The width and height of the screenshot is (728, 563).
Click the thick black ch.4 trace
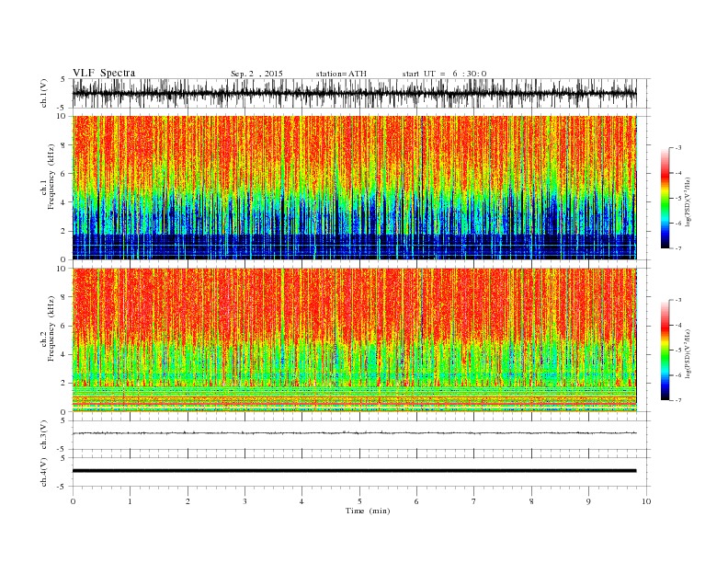354,471
